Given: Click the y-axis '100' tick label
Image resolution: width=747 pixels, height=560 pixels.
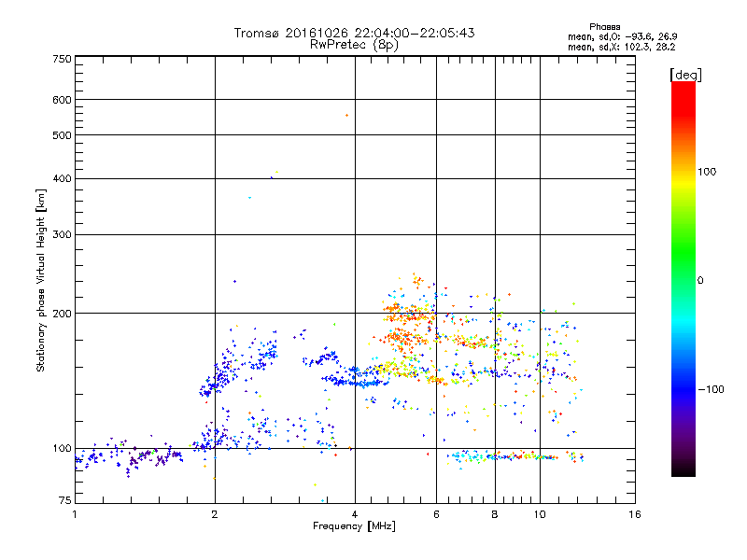Looking at the screenshot, I should pyautogui.click(x=63, y=449).
